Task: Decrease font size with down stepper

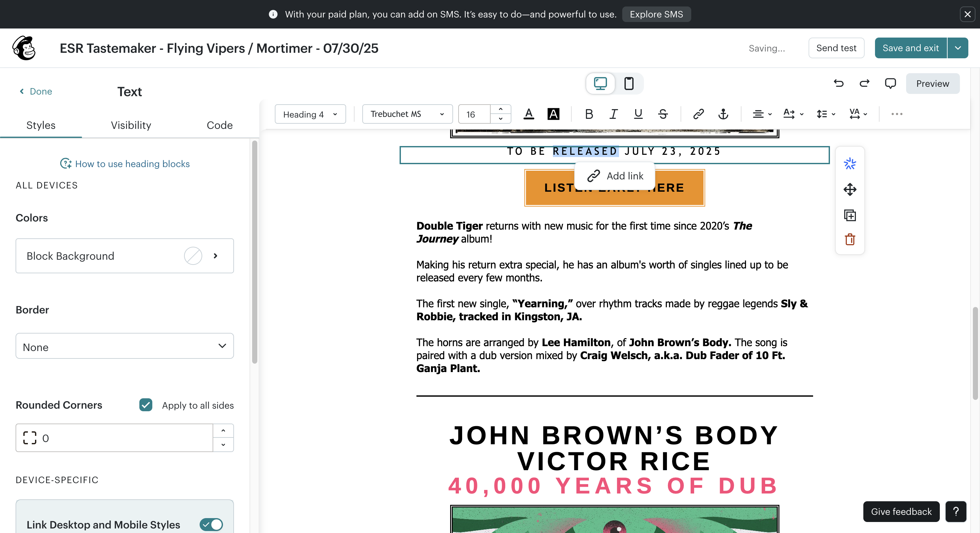Action: point(501,119)
